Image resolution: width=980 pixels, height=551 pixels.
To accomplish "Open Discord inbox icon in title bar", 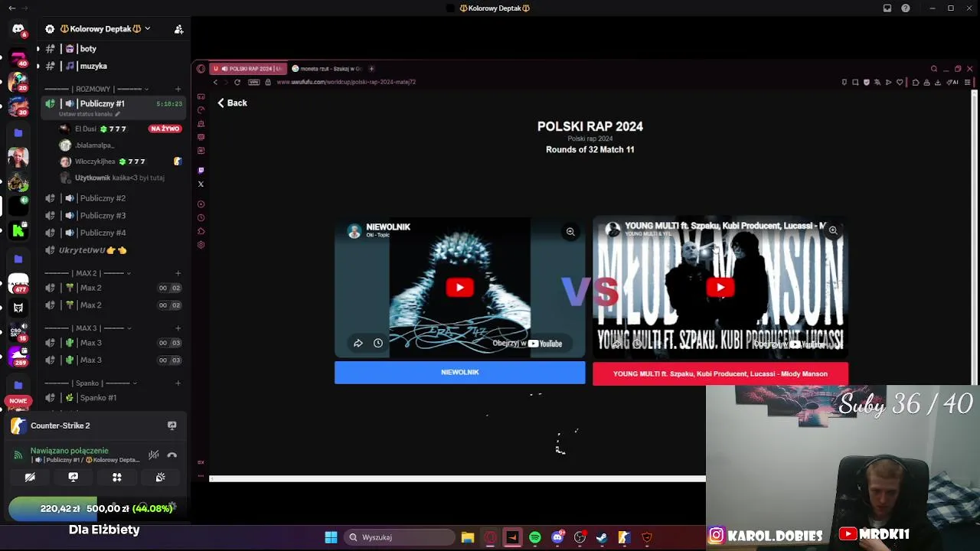I will pos(887,8).
